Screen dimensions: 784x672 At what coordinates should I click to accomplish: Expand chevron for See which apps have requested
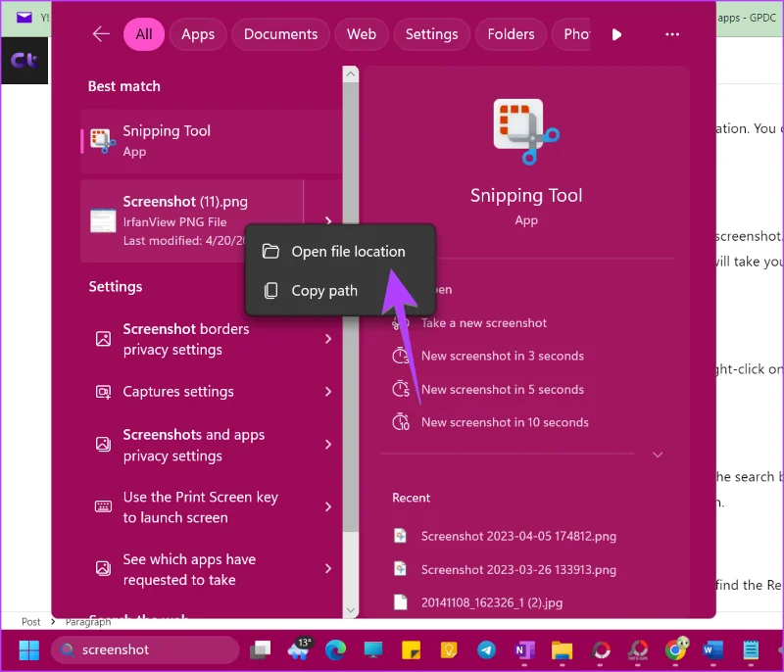(x=328, y=568)
